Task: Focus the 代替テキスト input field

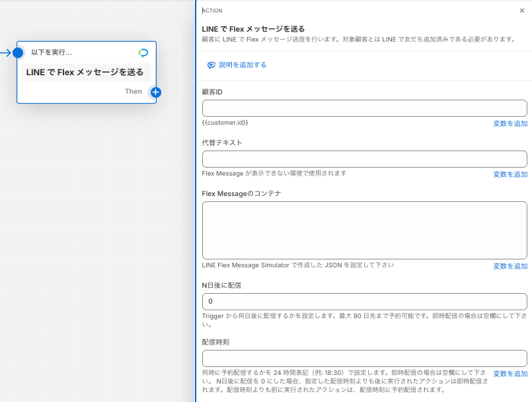Action: pos(364,159)
